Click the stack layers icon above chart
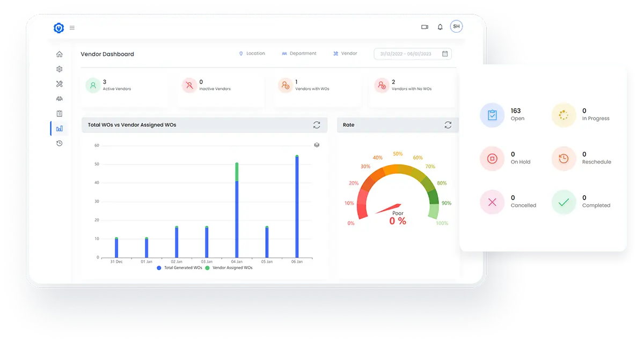This screenshot has width=644, height=340. (x=317, y=145)
